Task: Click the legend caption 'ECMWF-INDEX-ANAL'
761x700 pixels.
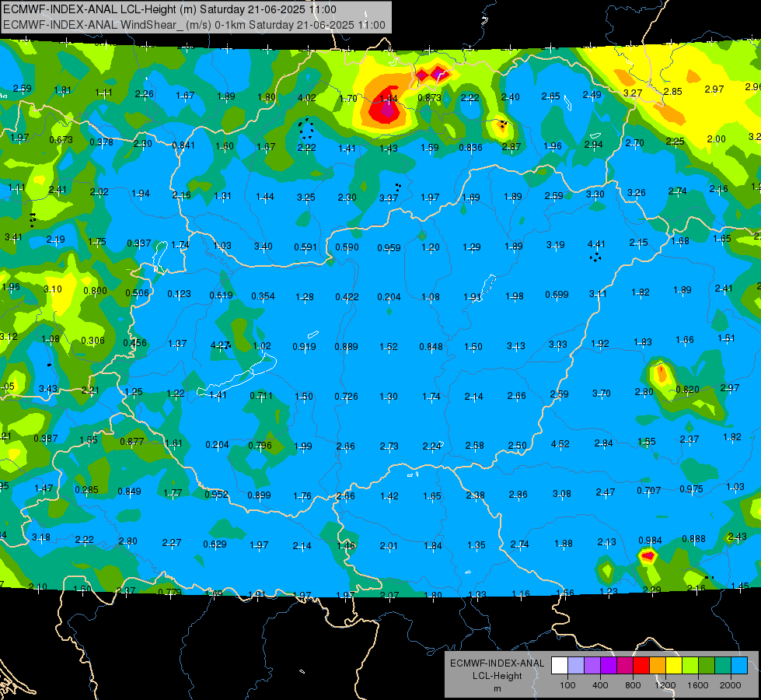Action: click(497, 663)
